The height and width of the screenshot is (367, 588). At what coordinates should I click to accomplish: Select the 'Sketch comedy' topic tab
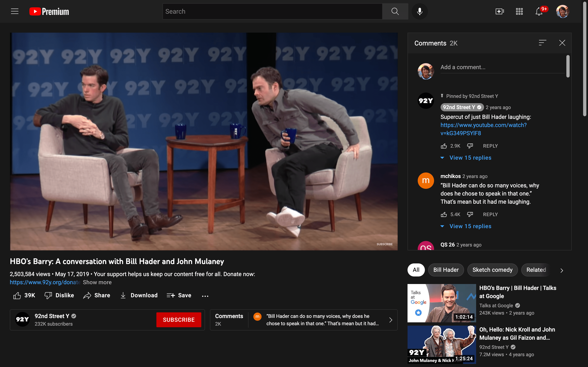pyautogui.click(x=492, y=270)
